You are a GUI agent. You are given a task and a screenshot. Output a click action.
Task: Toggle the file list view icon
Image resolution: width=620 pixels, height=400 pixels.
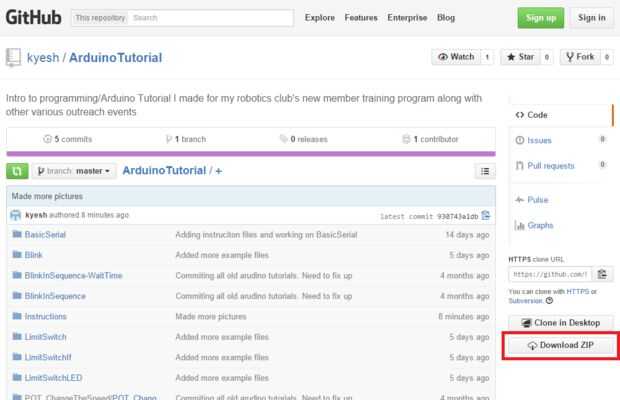[485, 171]
